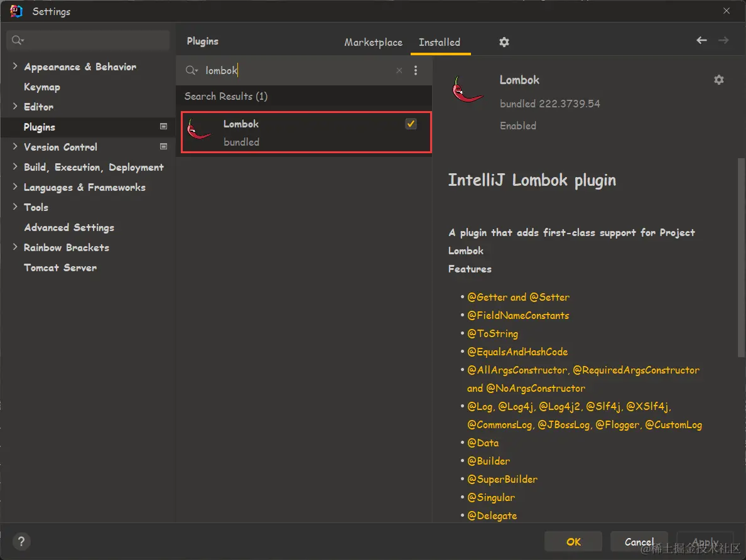
Task: Open the @ToString link
Action: 492,333
